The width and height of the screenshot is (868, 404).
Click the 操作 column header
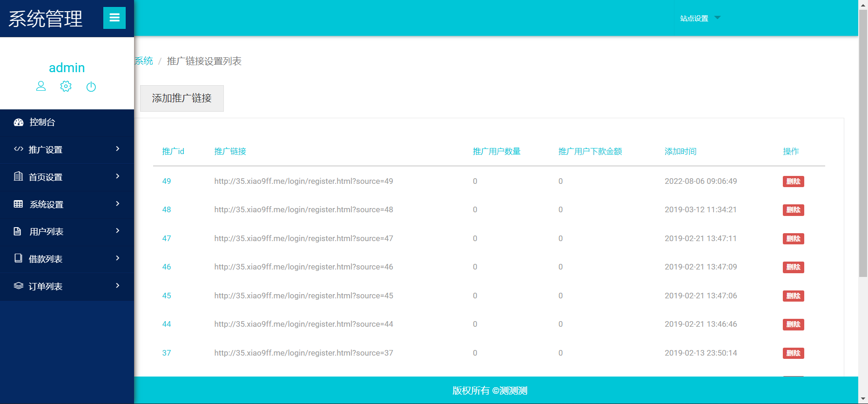(791, 151)
